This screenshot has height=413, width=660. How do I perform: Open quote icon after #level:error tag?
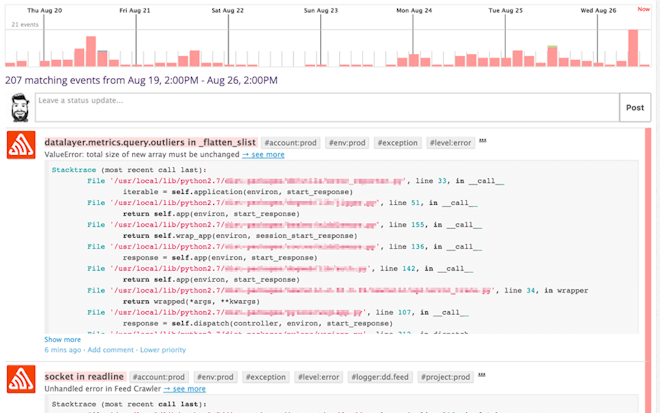click(x=483, y=142)
